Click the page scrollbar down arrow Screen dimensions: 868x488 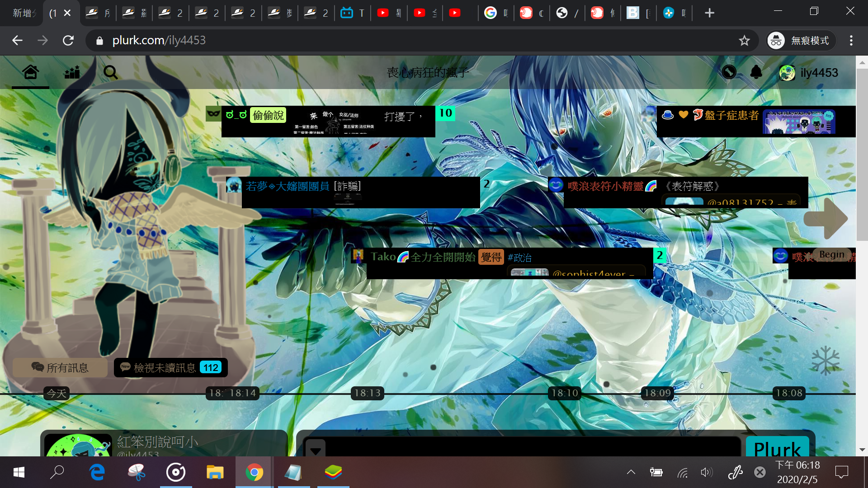click(862, 450)
